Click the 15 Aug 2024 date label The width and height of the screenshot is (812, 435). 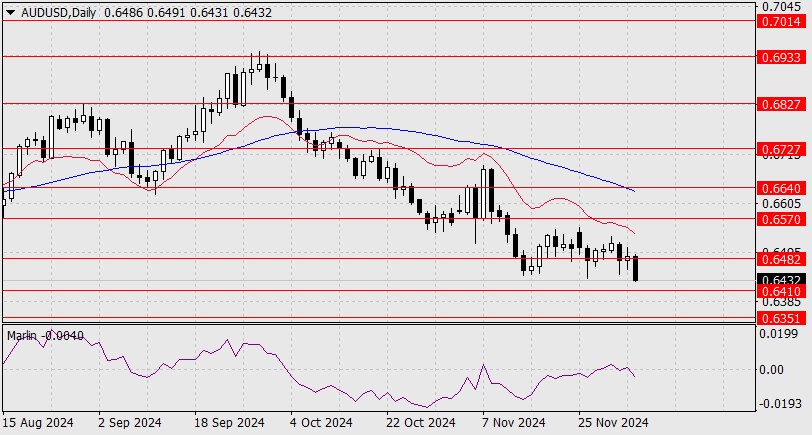tap(38, 423)
